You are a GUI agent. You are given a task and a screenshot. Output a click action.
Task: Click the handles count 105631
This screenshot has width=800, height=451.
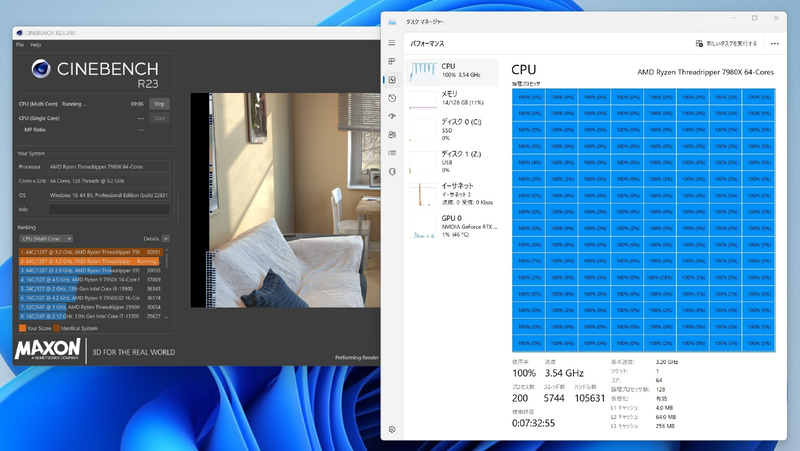tap(590, 398)
